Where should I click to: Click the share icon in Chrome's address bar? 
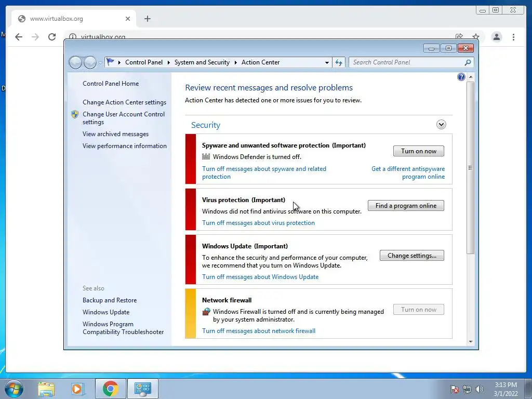pyautogui.click(x=459, y=36)
